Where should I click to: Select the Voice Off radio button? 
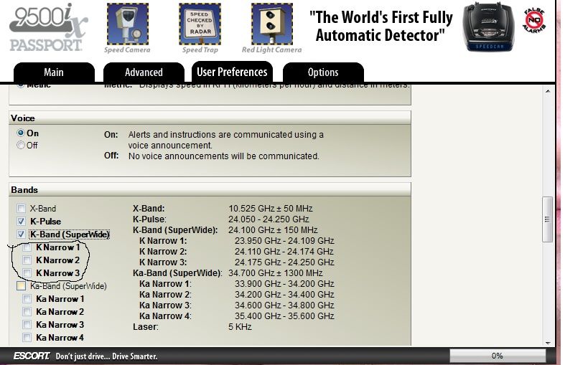point(21,145)
